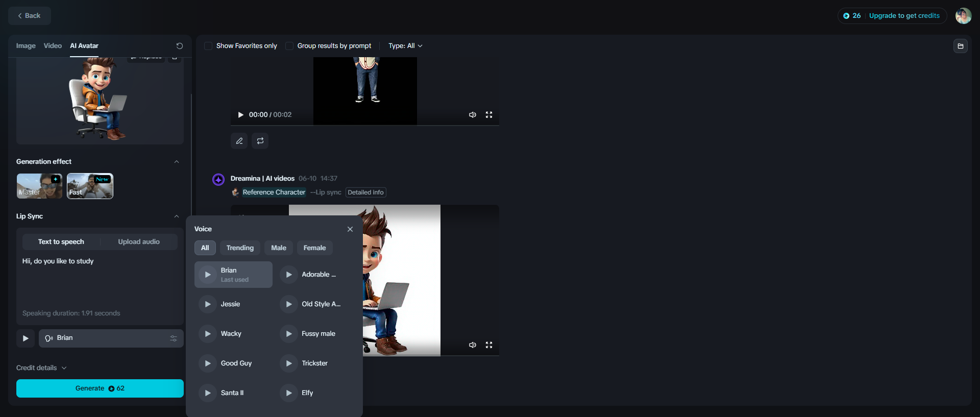980x417 pixels.
Task: Open Detailed info for the video
Action: point(365,192)
